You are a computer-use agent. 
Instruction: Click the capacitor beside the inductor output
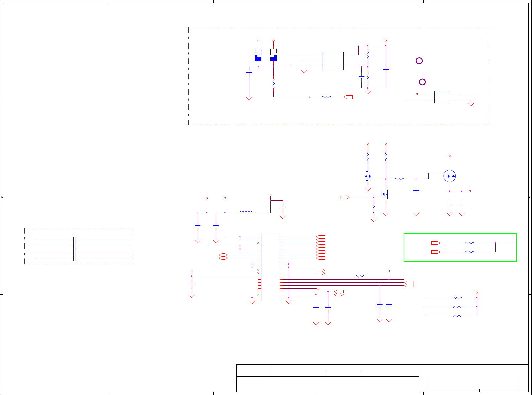(283, 208)
